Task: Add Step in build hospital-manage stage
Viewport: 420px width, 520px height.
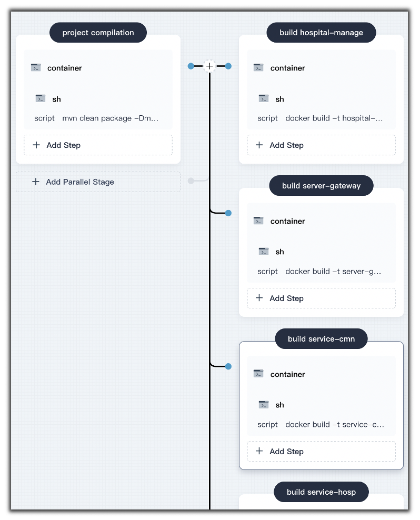Action: [321, 145]
